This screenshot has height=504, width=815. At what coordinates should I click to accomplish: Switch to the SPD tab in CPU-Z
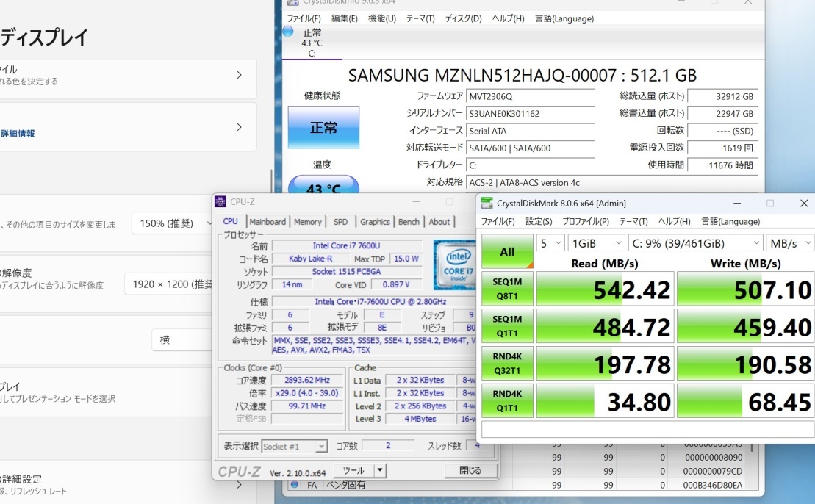[x=340, y=222]
